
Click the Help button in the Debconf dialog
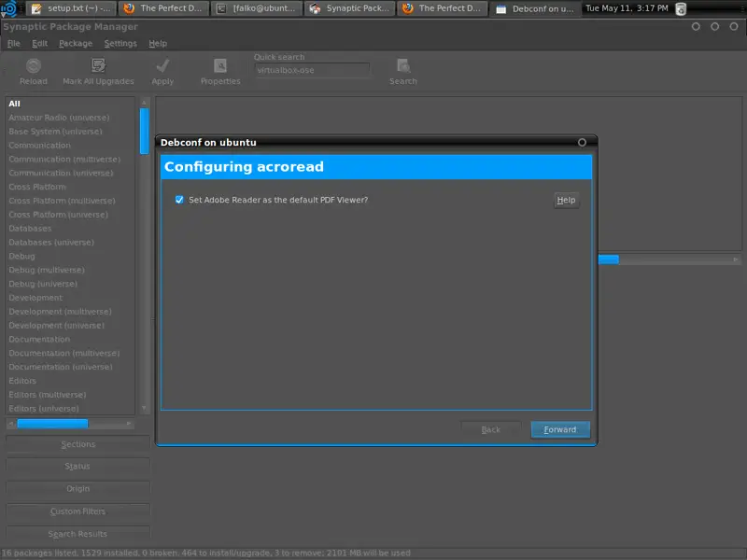566,200
